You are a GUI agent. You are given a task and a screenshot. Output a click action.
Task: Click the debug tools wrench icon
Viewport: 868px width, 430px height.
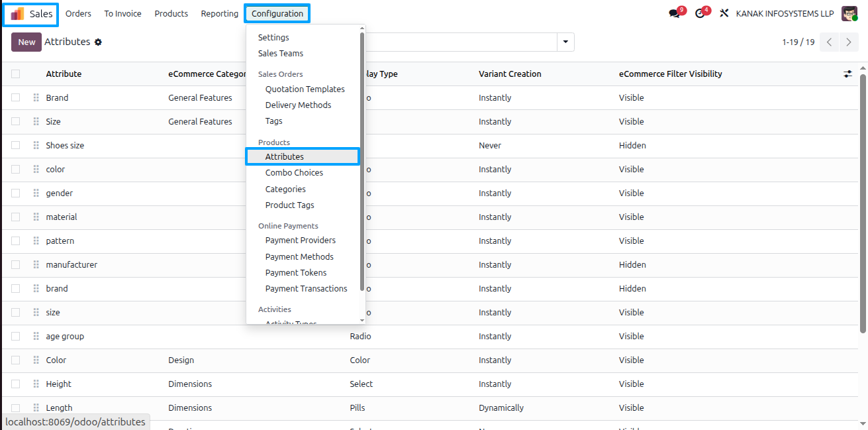pos(724,14)
